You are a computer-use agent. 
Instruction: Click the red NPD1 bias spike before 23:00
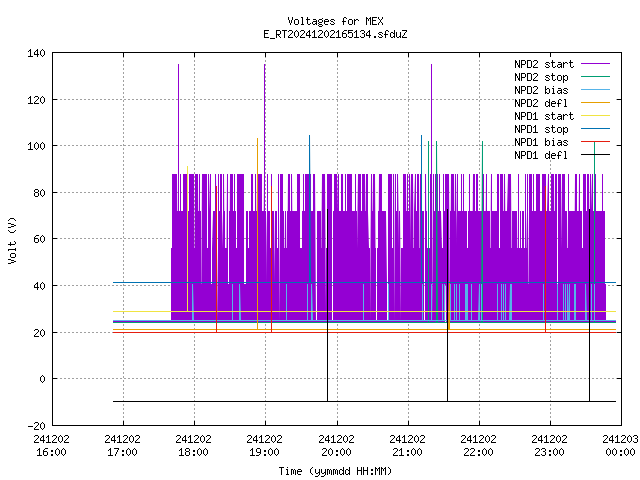coord(545,259)
